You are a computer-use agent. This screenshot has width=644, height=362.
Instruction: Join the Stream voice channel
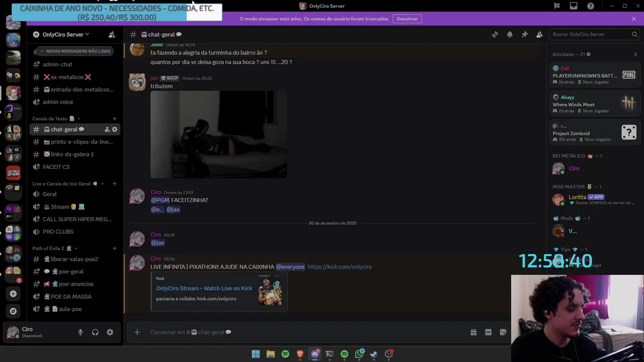click(x=74, y=207)
